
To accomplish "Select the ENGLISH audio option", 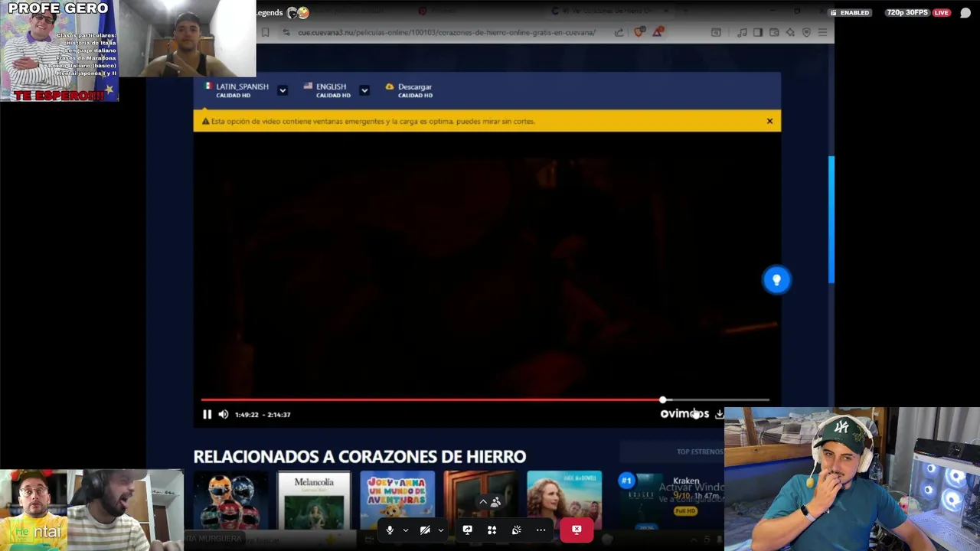I will 327,90.
